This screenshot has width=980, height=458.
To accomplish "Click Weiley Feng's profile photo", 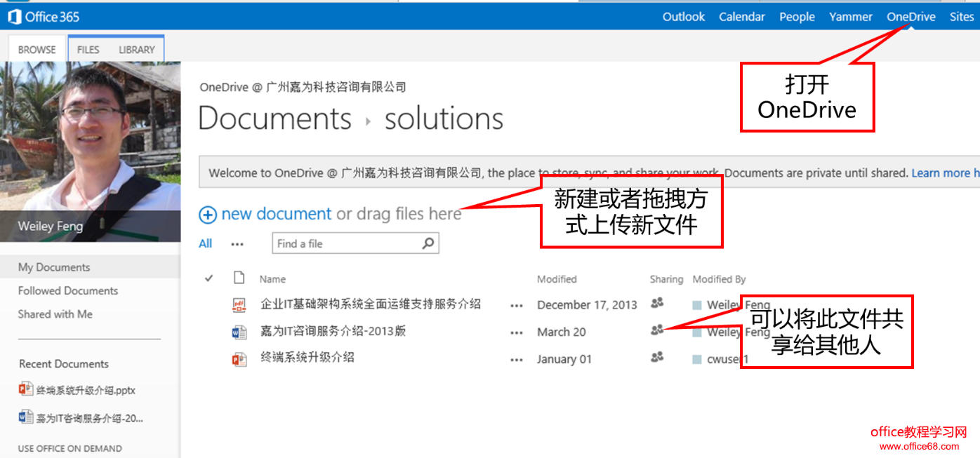I will [x=91, y=151].
